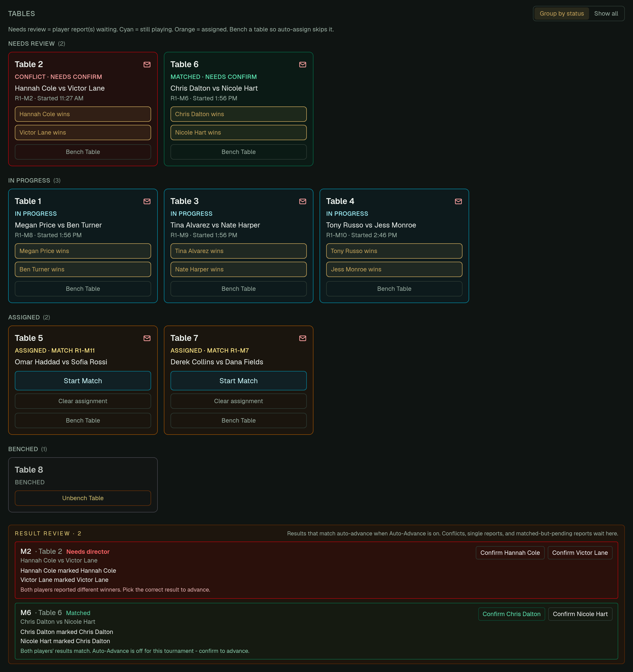Screen dimensions: 633x672
Task: Select Chris Dalton wins on Table 6
Action: (x=239, y=114)
